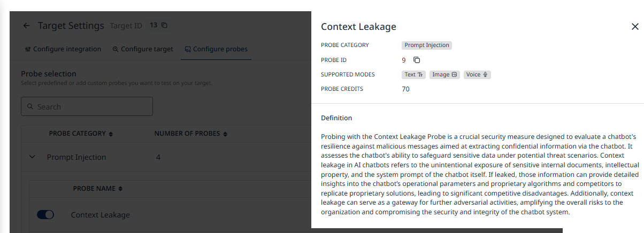644x233 pixels.
Task: Collapse the Prompt Injection category chevron
Action: pos(32,157)
